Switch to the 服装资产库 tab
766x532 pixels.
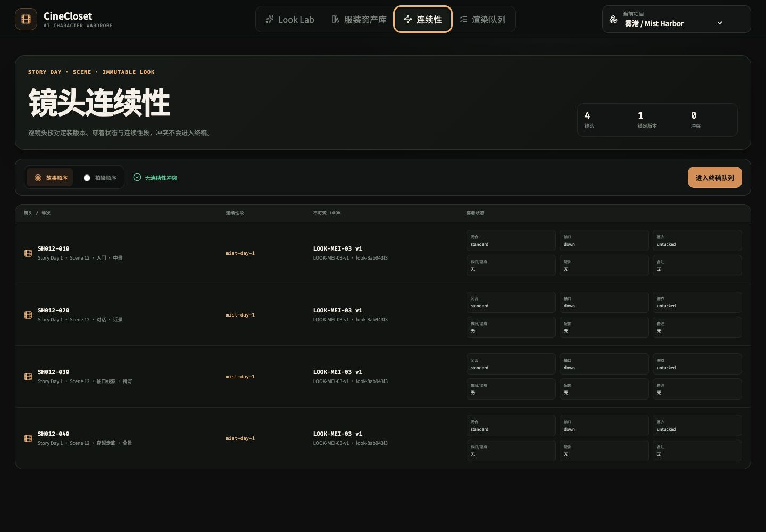[x=359, y=19]
